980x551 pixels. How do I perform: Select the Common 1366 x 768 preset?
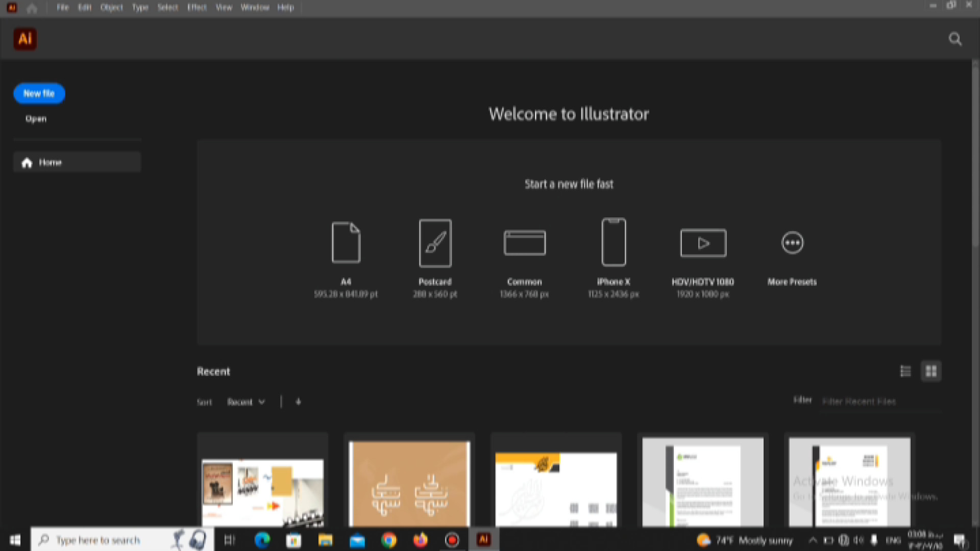tap(524, 243)
